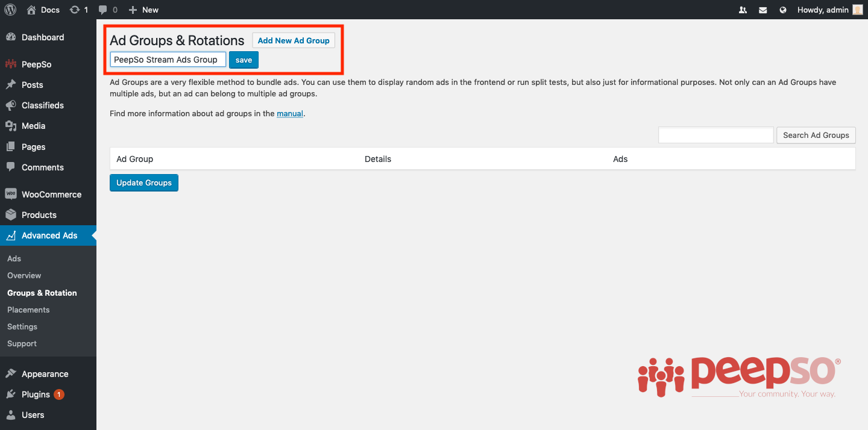Open the Appearance menu

point(48,374)
